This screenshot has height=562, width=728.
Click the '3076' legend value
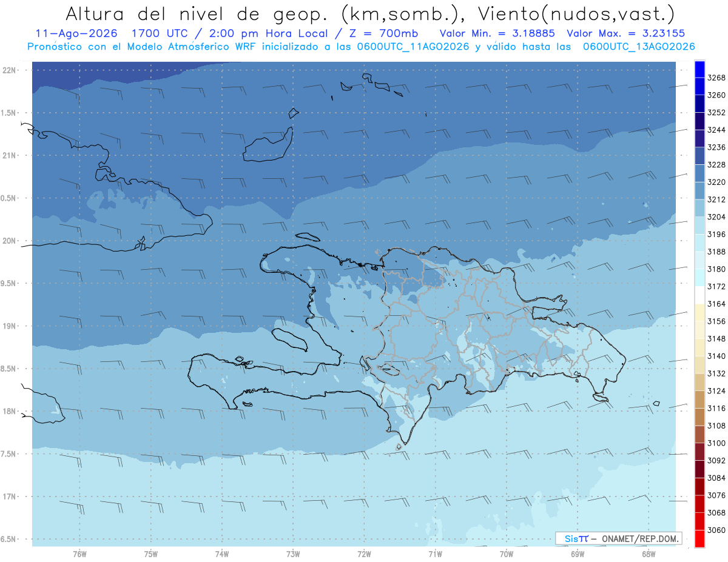[716, 495]
